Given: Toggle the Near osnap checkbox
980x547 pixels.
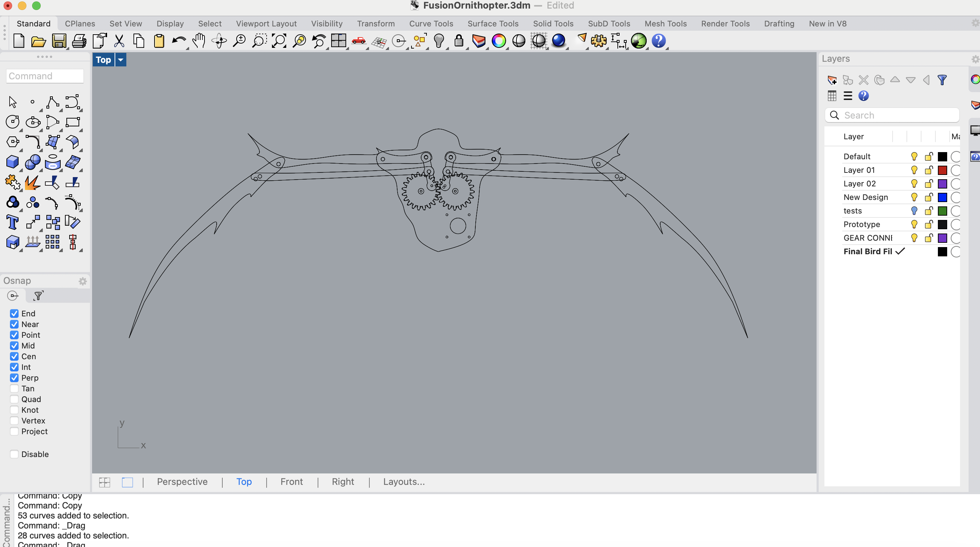Looking at the screenshot, I should pyautogui.click(x=14, y=324).
